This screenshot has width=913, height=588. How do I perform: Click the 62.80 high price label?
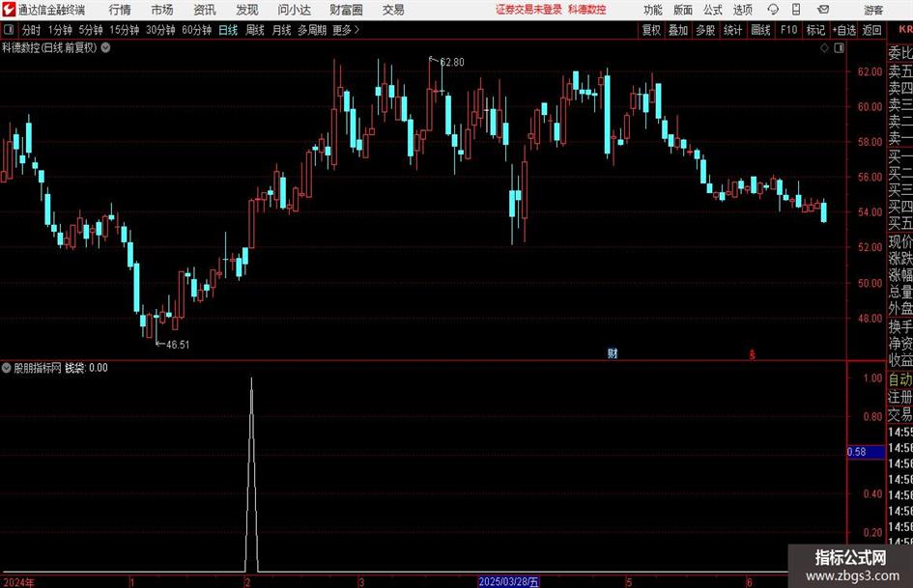(x=452, y=63)
